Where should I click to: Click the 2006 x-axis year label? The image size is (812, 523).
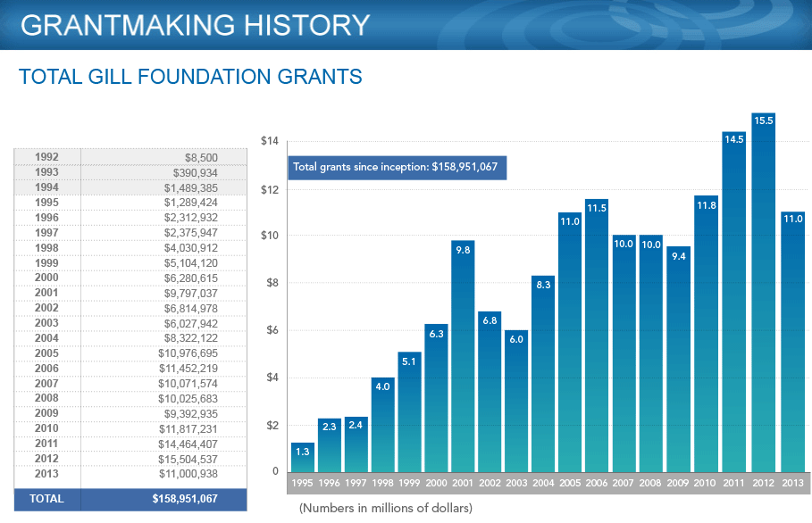coord(597,483)
